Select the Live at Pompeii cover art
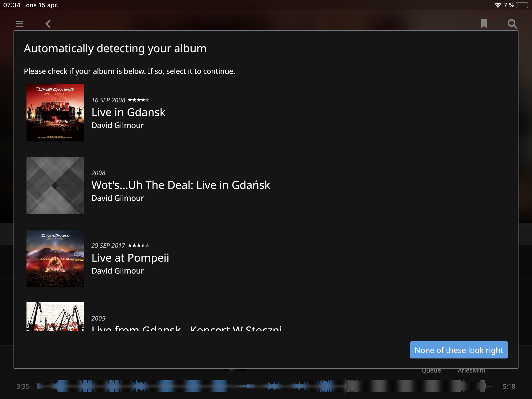The width and height of the screenshot is (532, 399). 55,258
